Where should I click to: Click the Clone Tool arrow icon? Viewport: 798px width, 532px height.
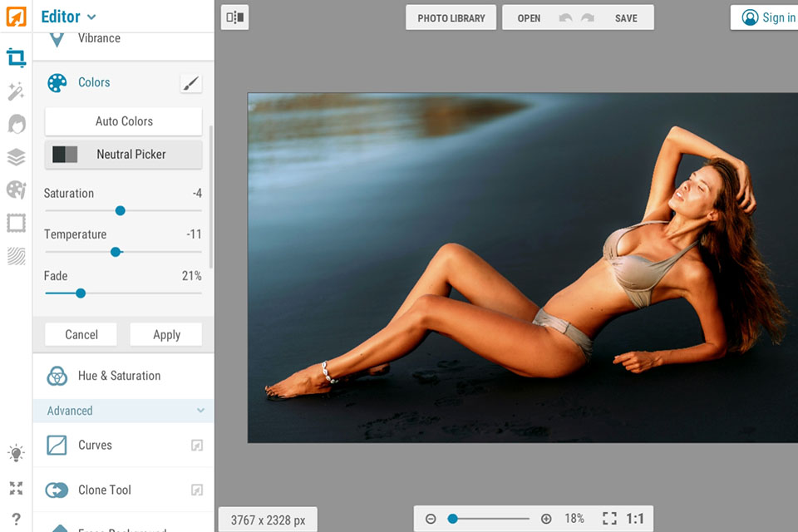57,490
